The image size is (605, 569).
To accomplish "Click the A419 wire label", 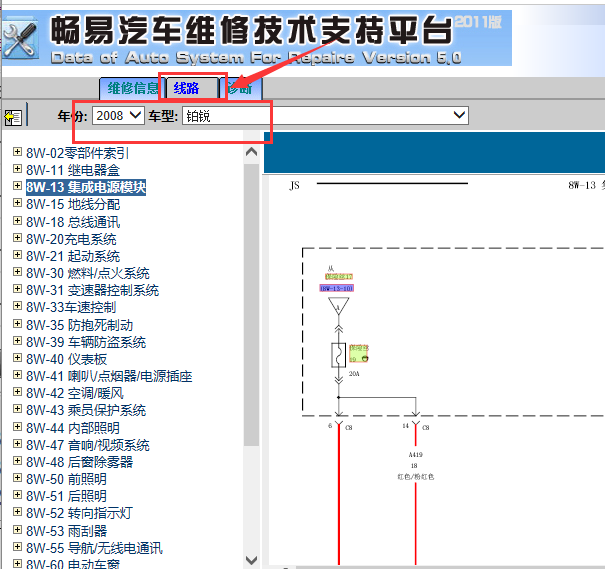I will tap(416, 454).
